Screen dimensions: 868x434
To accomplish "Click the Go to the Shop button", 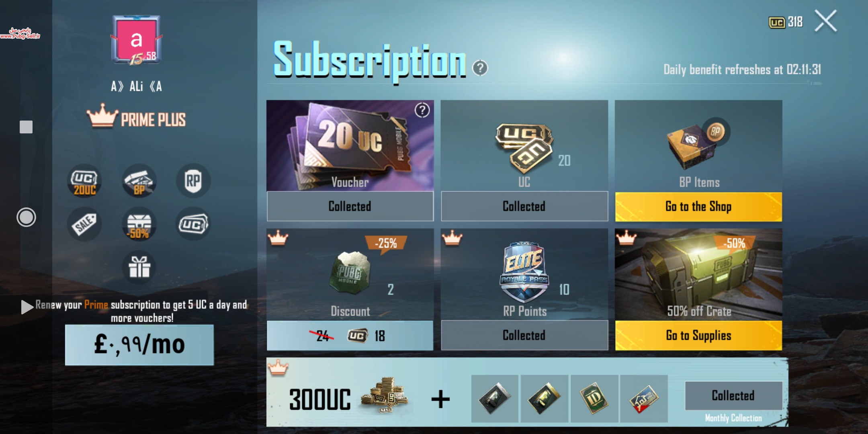I will coord(698,207).
